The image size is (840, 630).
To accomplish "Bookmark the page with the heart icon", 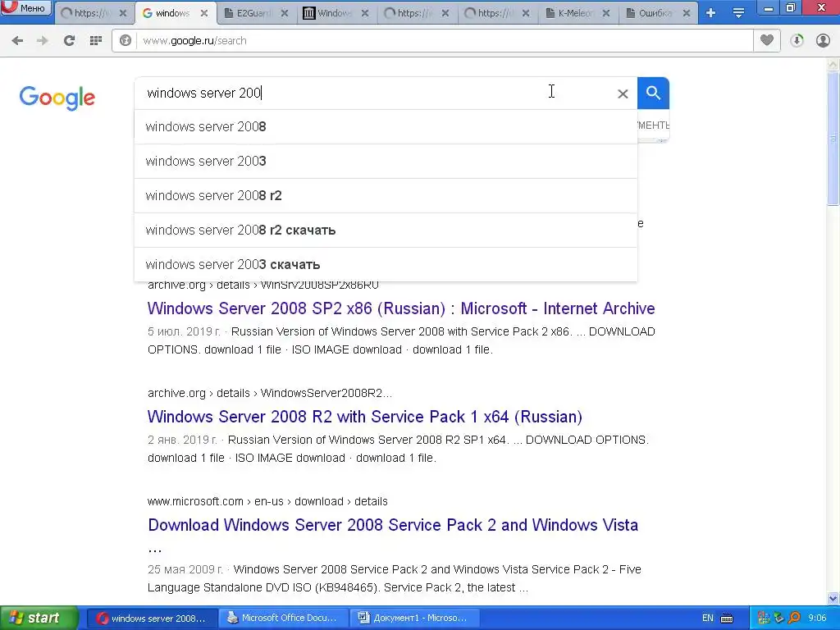I will (767, 41).
